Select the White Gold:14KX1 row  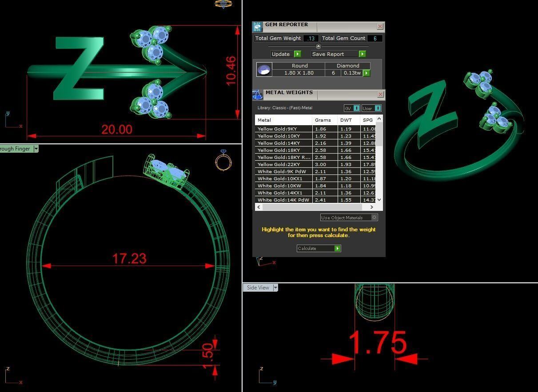coord(315,193)
